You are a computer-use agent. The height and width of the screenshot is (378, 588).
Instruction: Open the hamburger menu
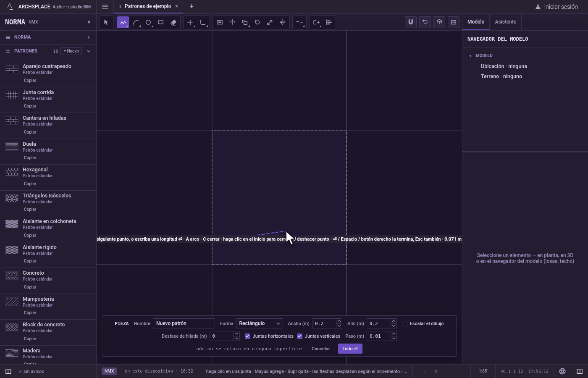pos(105,6)
